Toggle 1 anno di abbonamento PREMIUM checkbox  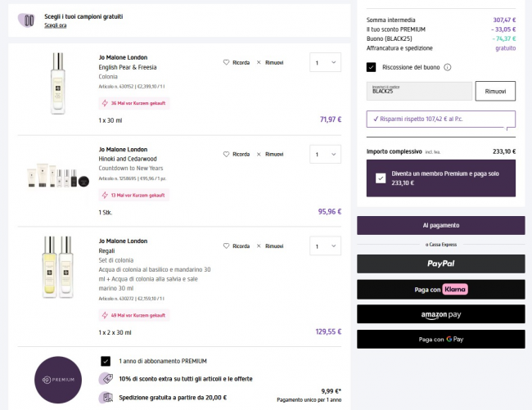(106, 361)
